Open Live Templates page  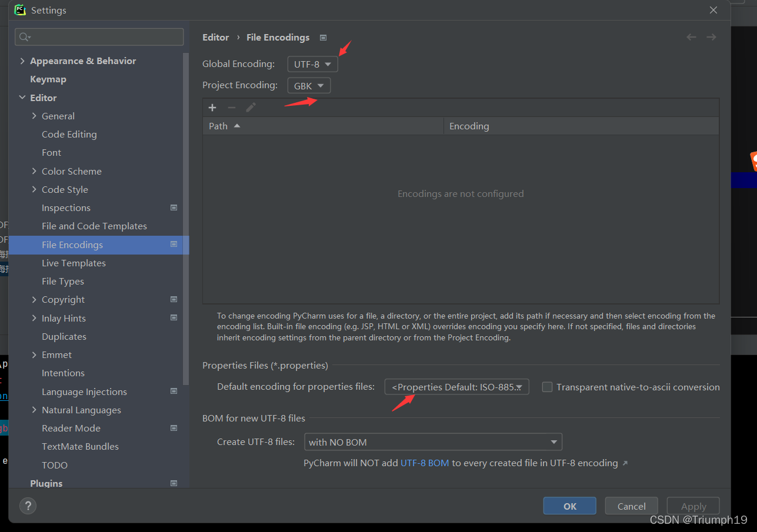point(74,263)
